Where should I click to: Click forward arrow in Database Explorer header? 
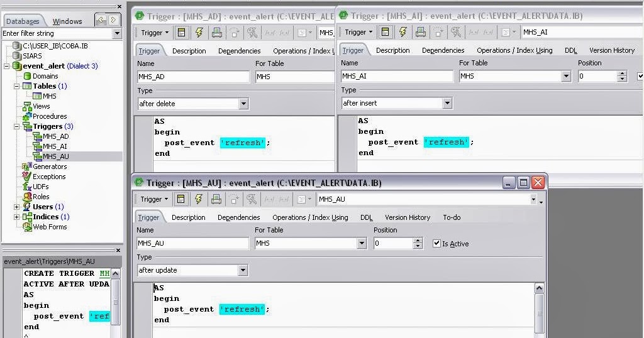click(113, 19)
